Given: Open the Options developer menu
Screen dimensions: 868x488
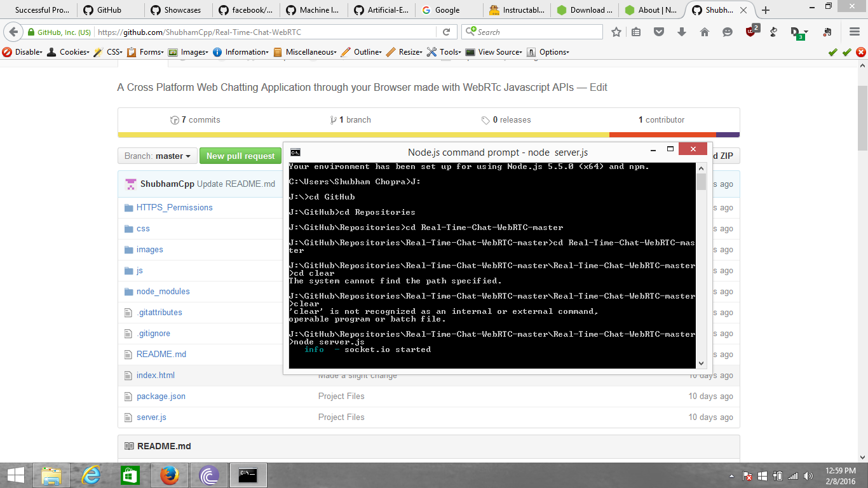Looking at the screenshot, I should (x=548, y=52).
